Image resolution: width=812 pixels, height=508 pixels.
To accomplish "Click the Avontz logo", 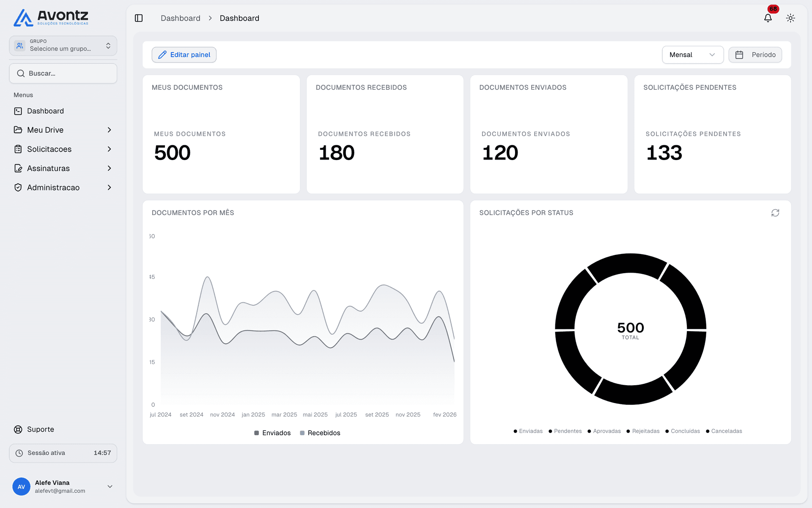I will point(51,17).
